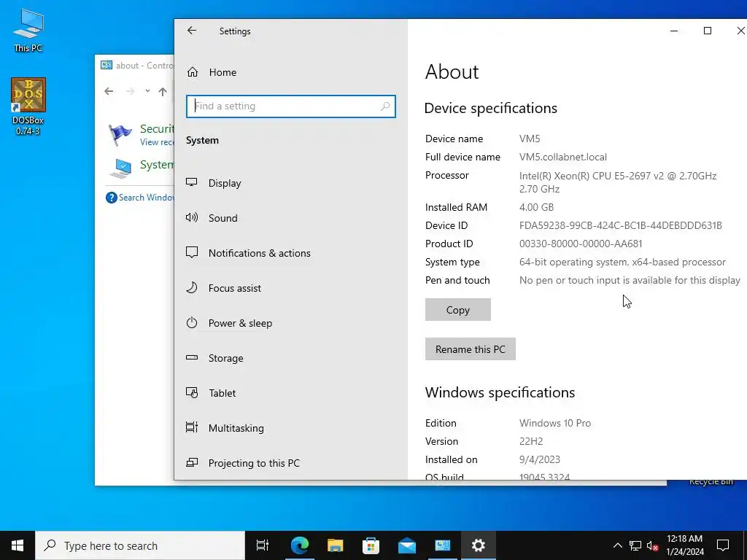This screenshot has height=560, width=747.
Task: Open Display settings
Action: (290, 183)
